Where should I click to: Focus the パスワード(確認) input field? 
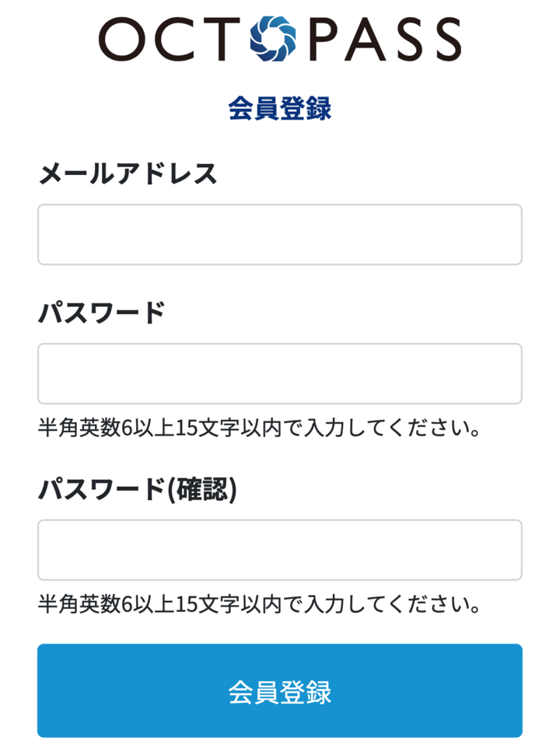point(280,551)
